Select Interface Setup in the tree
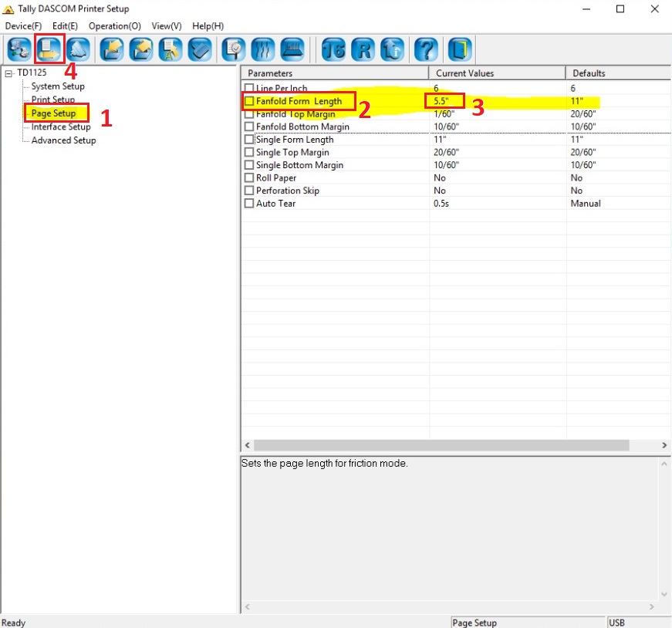Image resolution: width=672 pixels, height=628 pixels. click(x=61, y=127)
